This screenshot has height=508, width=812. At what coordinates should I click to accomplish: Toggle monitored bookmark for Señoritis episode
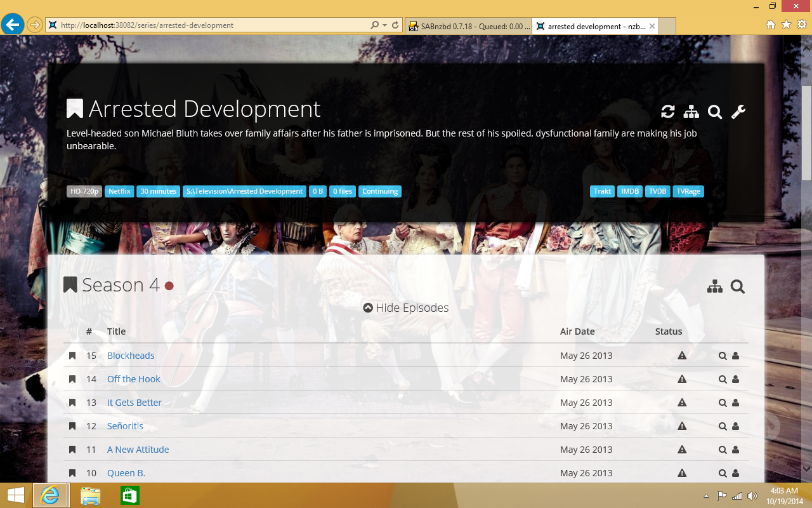pos(72,426)
